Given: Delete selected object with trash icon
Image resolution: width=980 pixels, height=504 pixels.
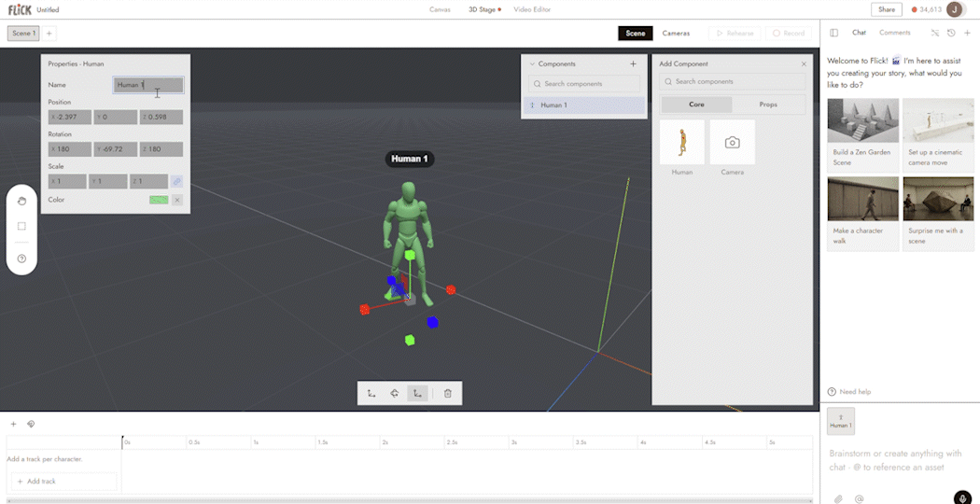Looking at the screenshot, I should pyautogui.click(x=447, y=393).
